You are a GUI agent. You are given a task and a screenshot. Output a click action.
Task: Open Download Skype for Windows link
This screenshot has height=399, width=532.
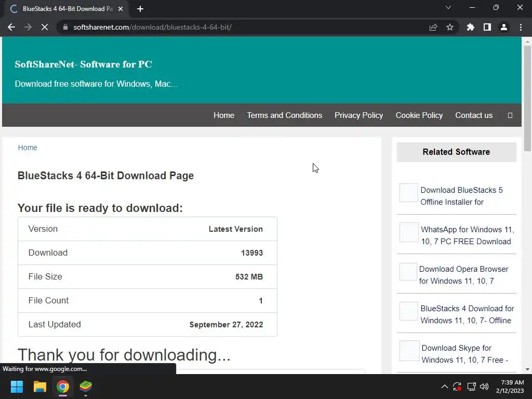click(x=464, y=354)
